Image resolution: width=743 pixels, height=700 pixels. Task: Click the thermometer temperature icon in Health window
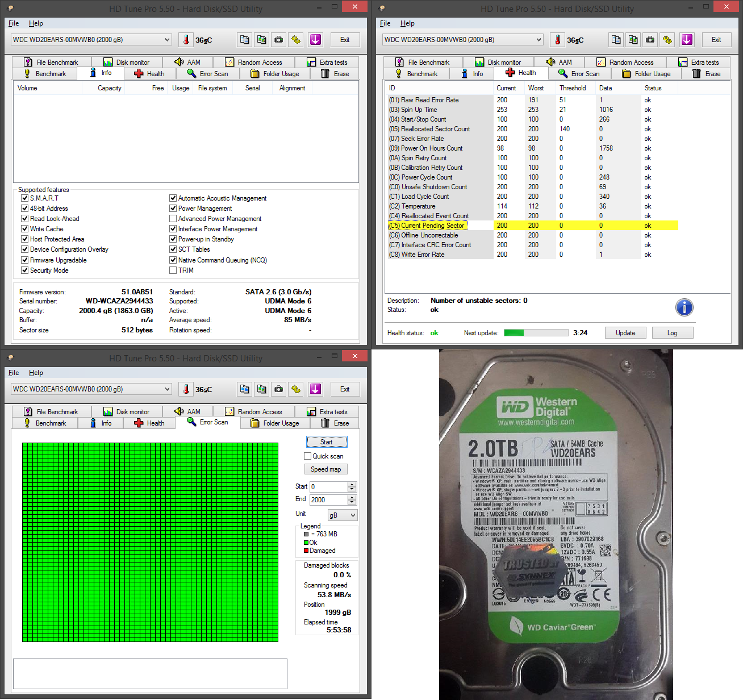pyautogui.click(x=558, y=40)
